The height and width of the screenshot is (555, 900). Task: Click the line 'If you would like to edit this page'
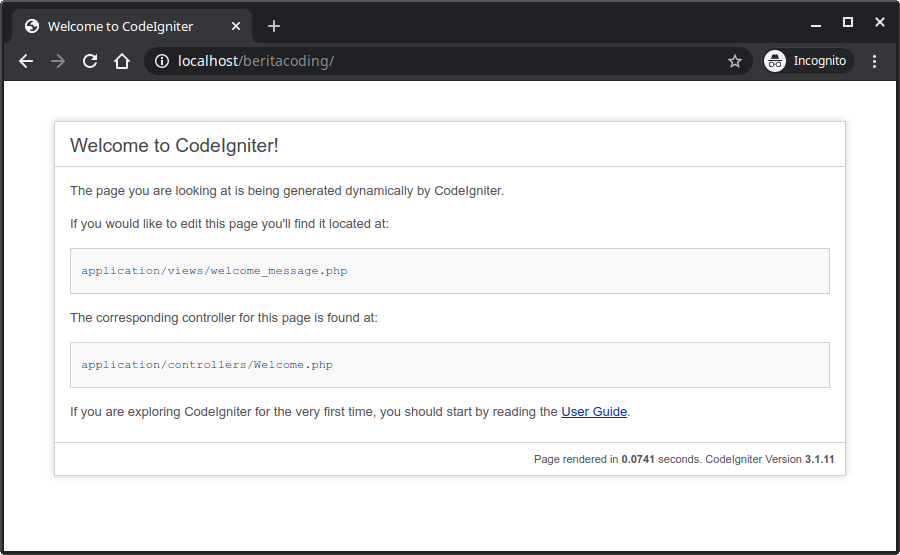pos(230,223)
